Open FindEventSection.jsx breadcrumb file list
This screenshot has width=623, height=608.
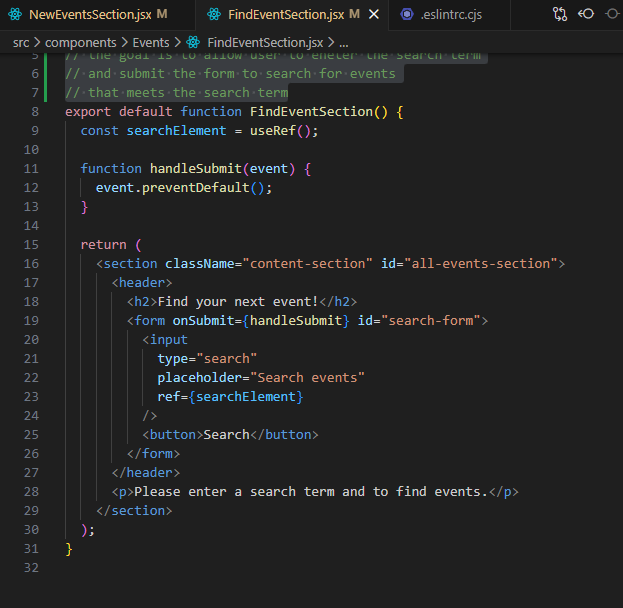coord(265,43)
